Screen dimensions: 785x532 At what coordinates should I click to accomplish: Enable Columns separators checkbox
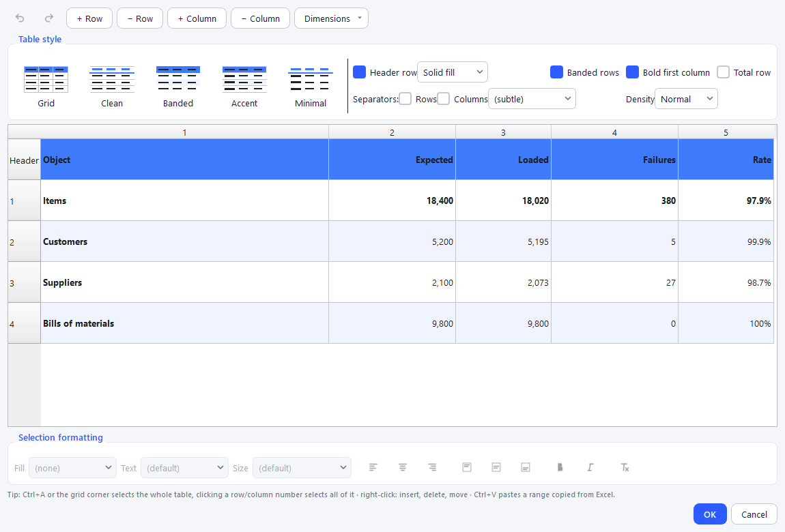tap(444, 98)
